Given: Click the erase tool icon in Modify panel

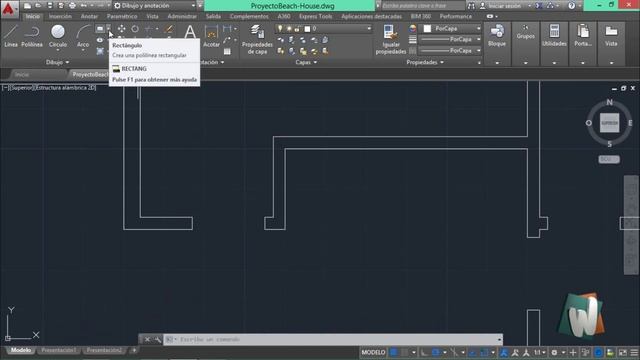Looking at the screenshot, I should click(169, 29).
